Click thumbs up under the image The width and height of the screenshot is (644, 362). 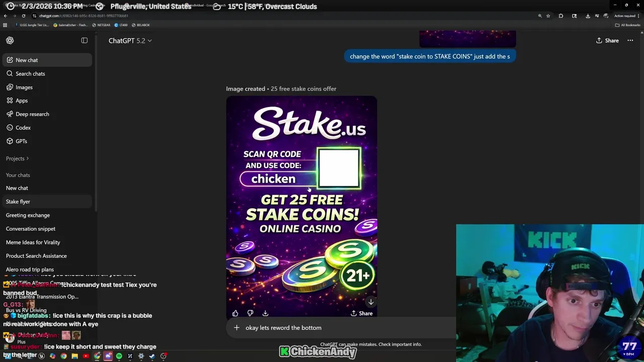[x=235, y=313]
